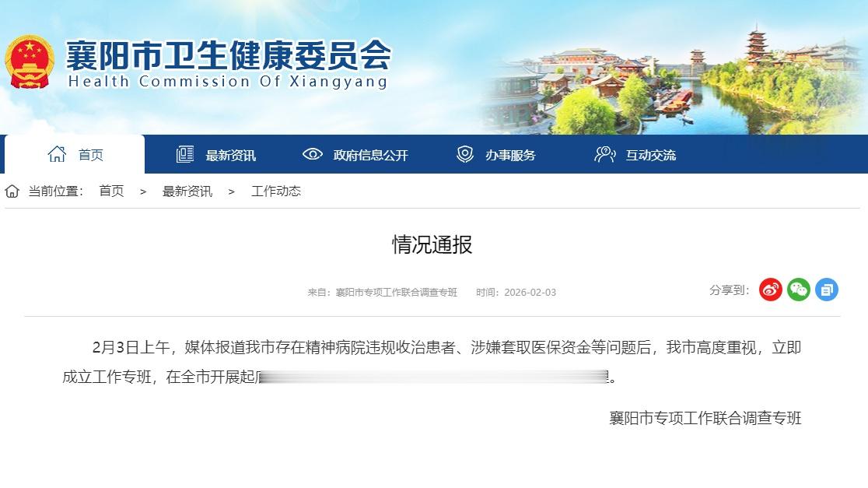Click the house icon on the 首页 tab

[57, 153]
